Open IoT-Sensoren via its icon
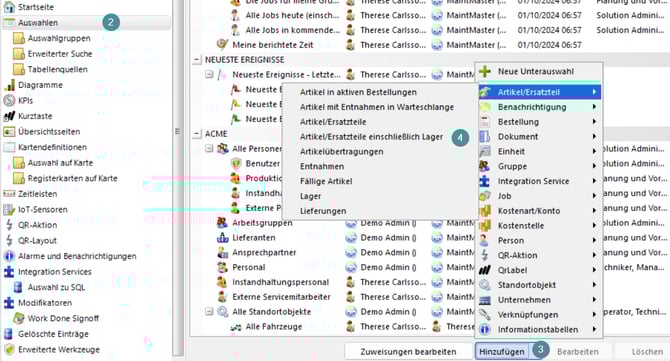Viewport: 670px width, 361px height. click(x=9, y=209)
